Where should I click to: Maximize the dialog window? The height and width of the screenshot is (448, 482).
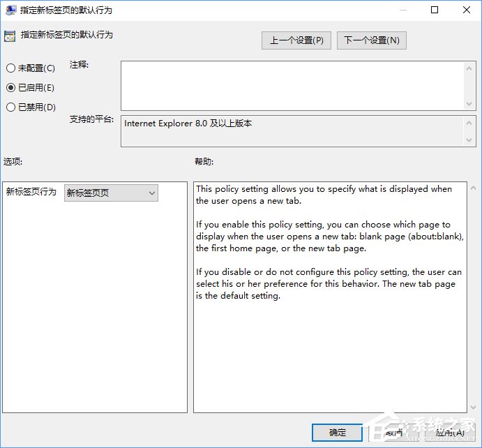[x=435, y=10]
